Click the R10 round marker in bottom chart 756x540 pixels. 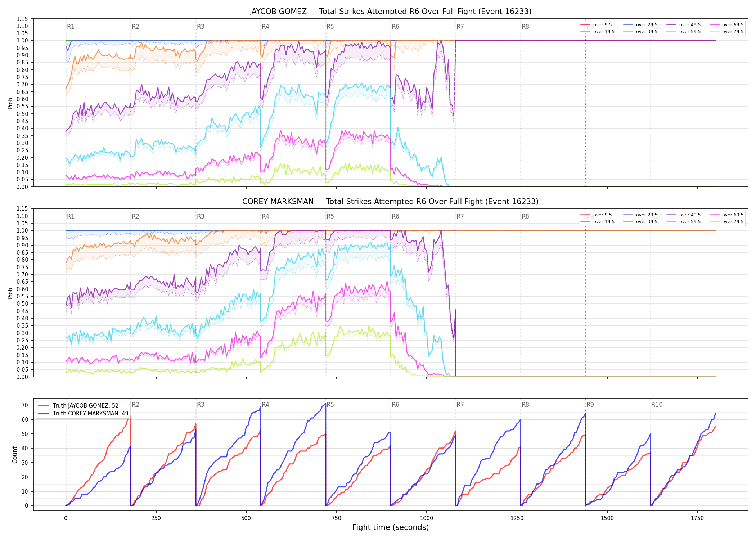point(657,405)
